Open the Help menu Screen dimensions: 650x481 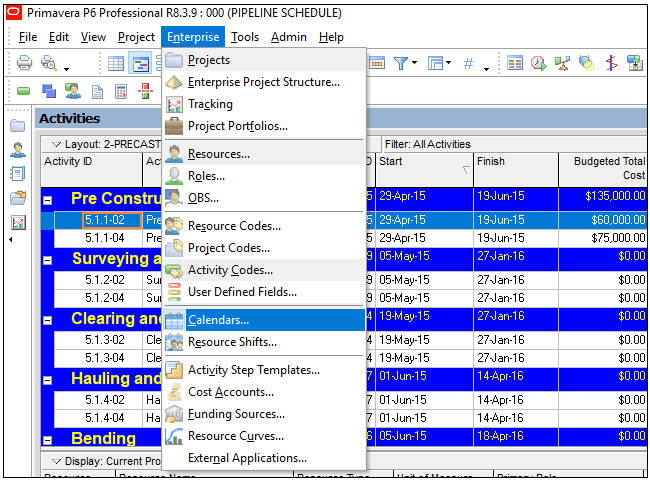pos(331,37)
